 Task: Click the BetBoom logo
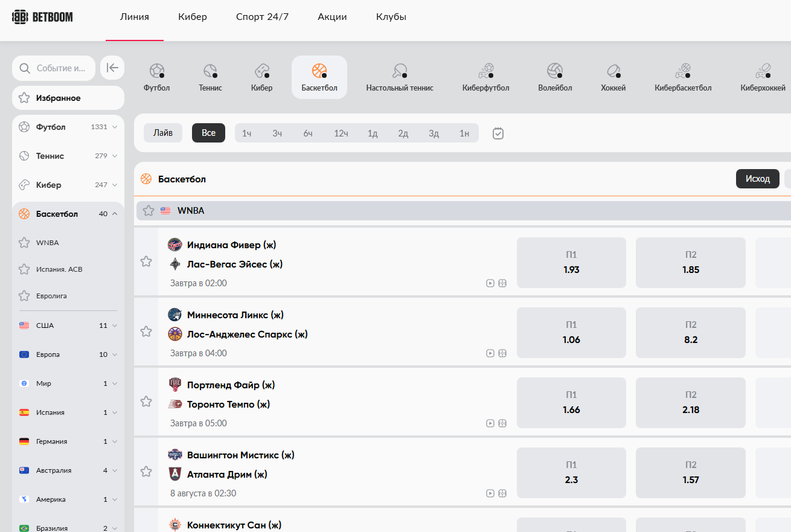click(x=42, y=17)
